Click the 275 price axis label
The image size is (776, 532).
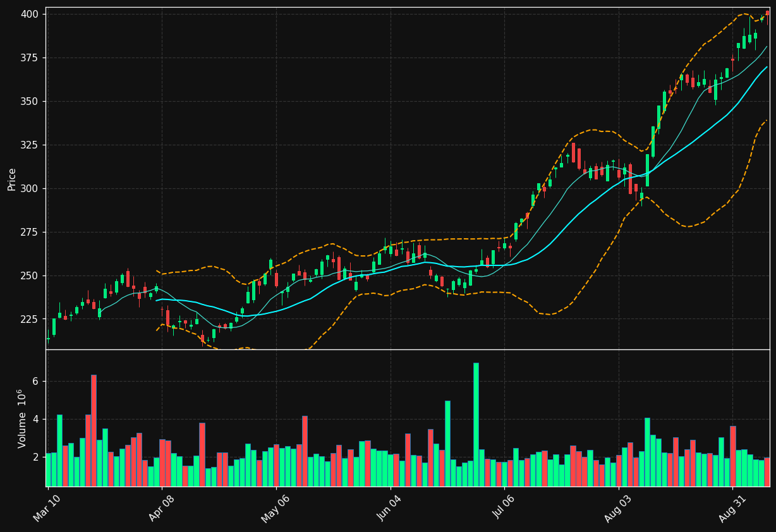[29, 233]
